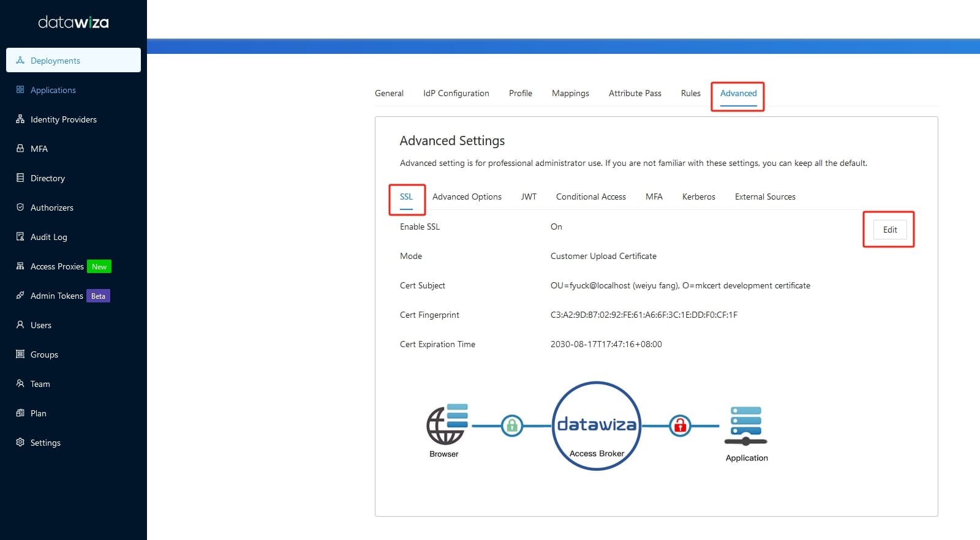This screenshot has height=540, width=980.
Task: Go to Identity Providers page
Action: [x=73, y=119]
